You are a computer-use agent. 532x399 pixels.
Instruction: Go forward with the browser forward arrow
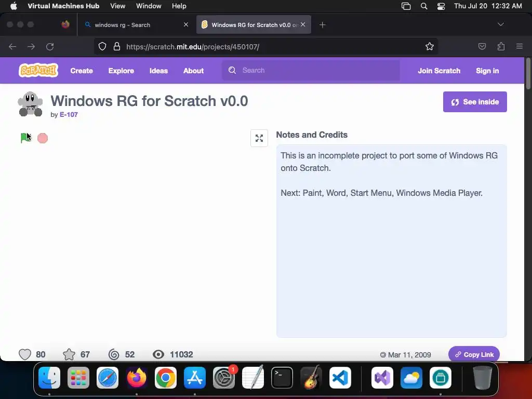[x=31, y=46]
